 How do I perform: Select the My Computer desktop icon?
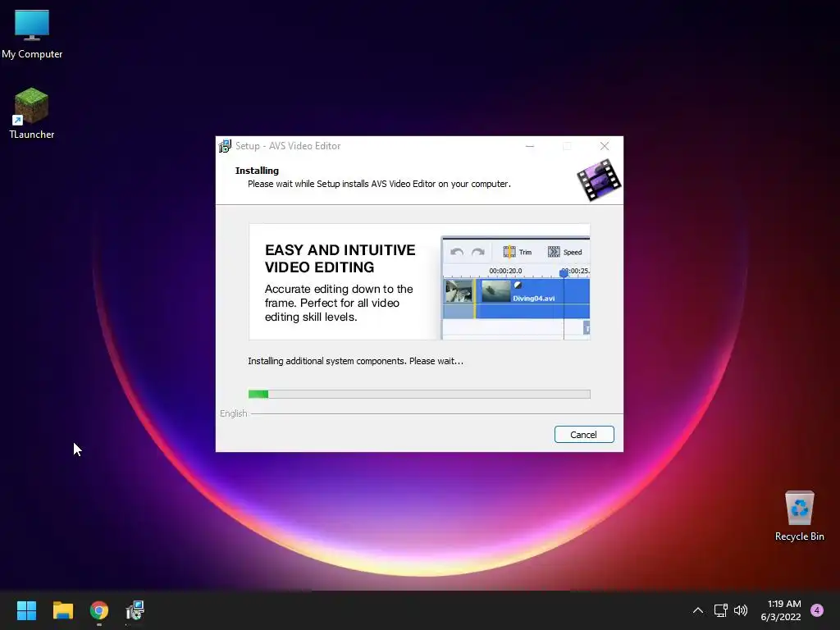pyautogui.click(x=32, y=34)
